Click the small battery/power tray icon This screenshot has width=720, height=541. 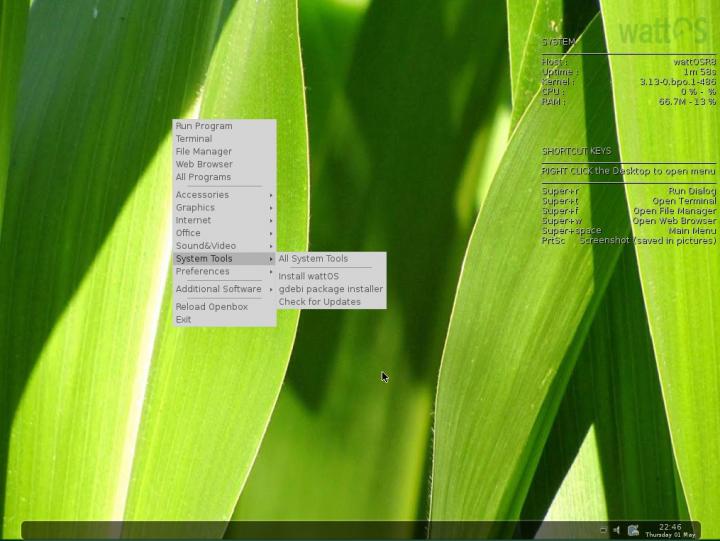coord(603,530)
